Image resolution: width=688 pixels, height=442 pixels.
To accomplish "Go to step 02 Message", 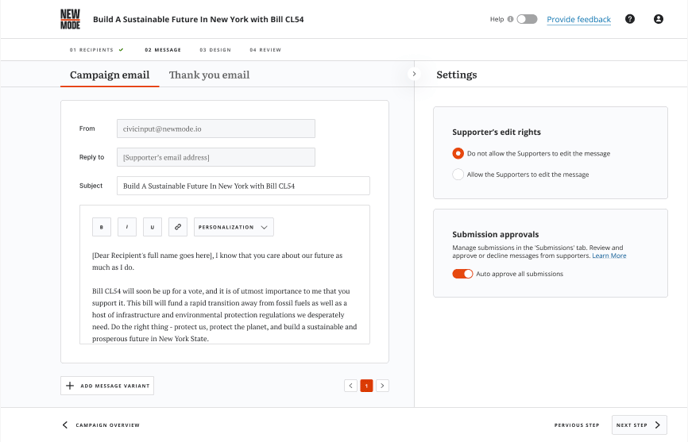I will [x=163, y=50].
